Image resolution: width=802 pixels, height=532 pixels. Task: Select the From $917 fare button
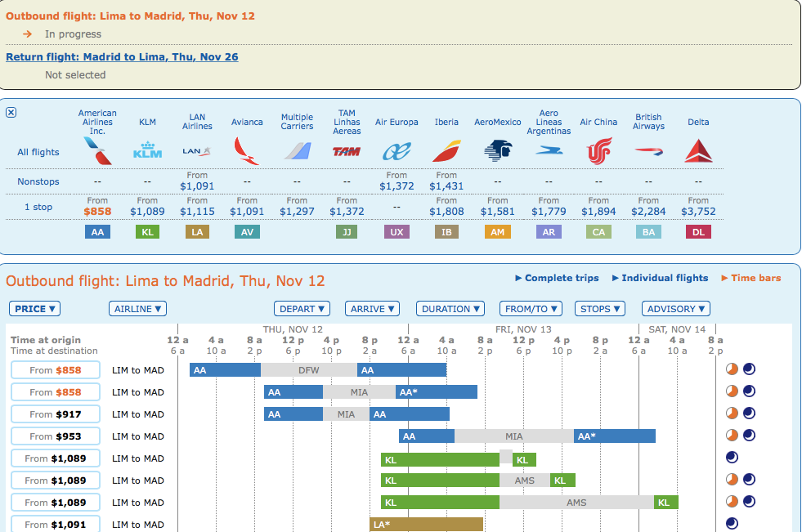coord(56,414)
